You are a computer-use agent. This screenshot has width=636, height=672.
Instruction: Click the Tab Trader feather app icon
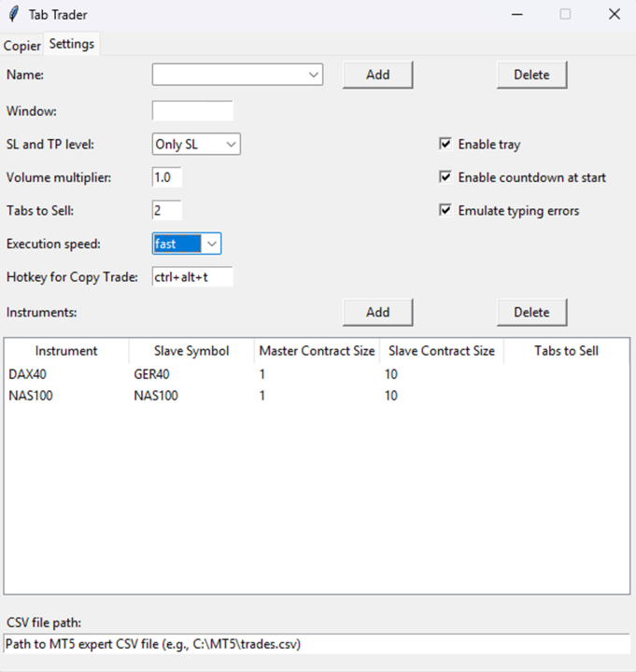click(x=14, y=14)
